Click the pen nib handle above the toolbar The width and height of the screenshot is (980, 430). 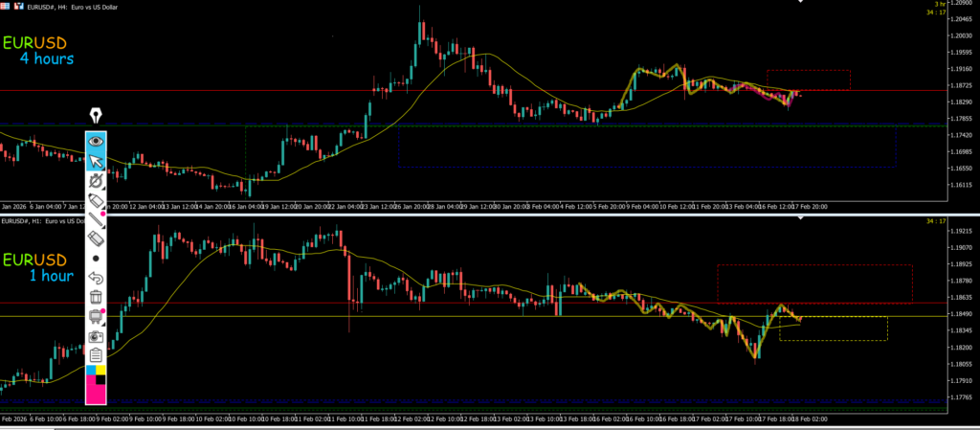pyautogui.click(x=97, y=116)
